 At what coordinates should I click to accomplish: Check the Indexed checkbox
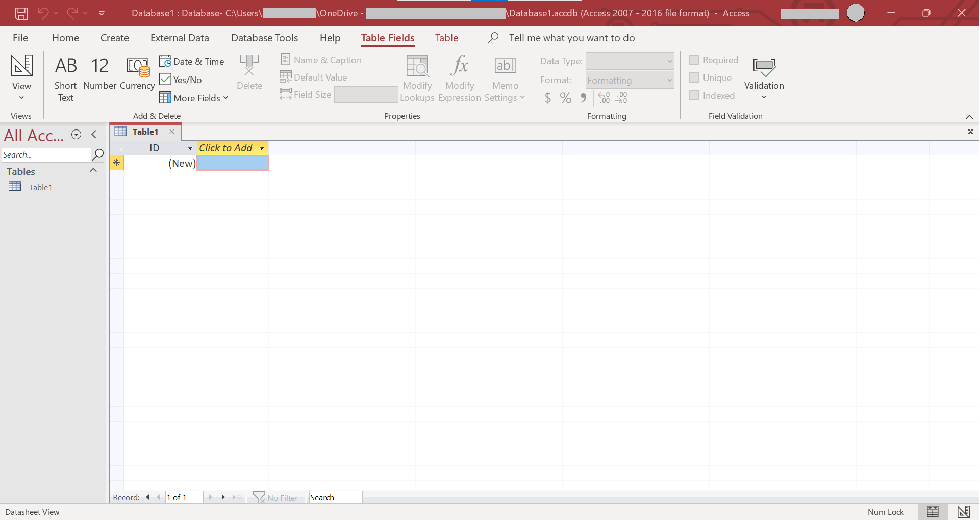(694, 95)
